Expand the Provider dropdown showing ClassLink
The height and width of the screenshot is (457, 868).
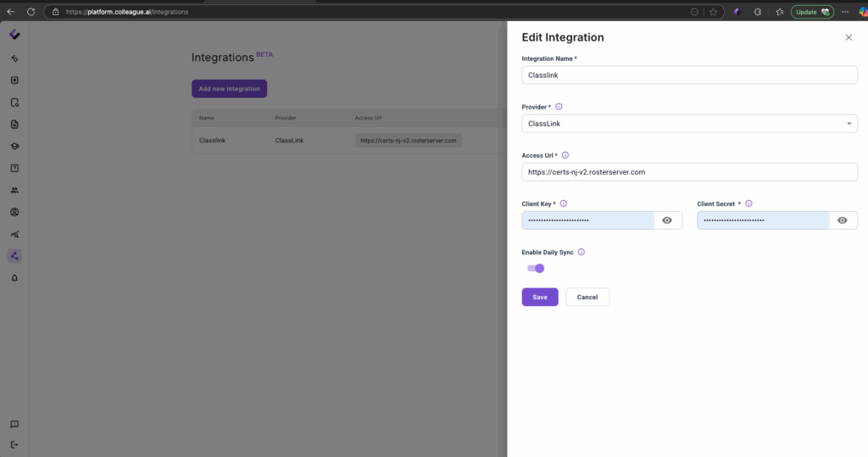point(689,124)
